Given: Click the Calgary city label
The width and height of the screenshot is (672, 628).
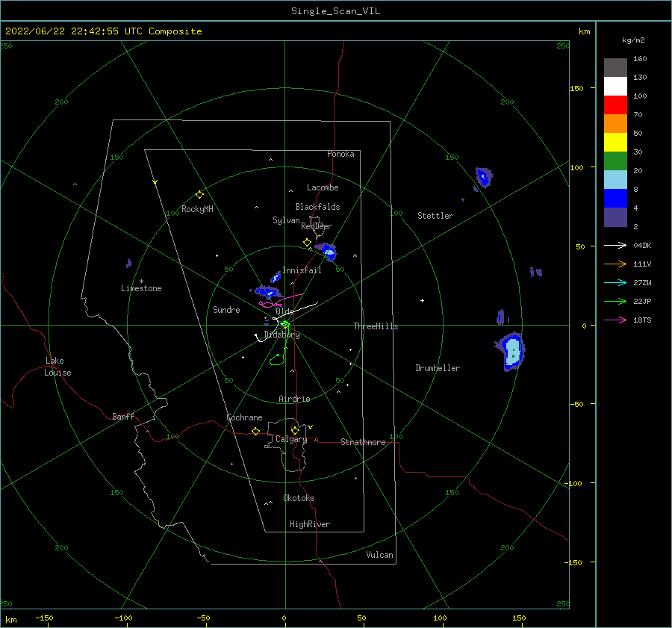Looking at the screenshot, I should pyautogui.click(x=291, y=439).
